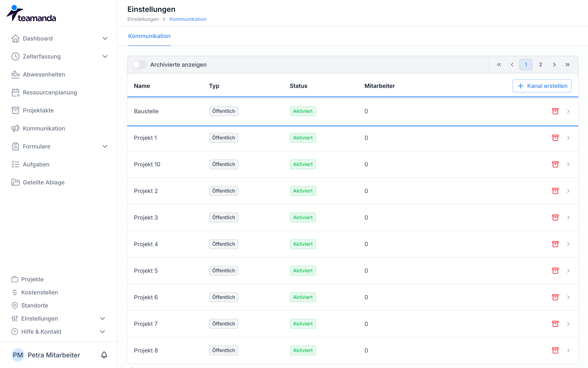This screenshot has height=368, width=588.
Task: Click the PM user avatar
Action: tap(18, 355)
